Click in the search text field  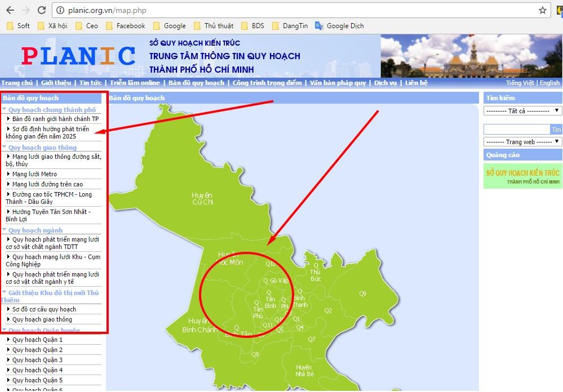[x=516, y=129]
